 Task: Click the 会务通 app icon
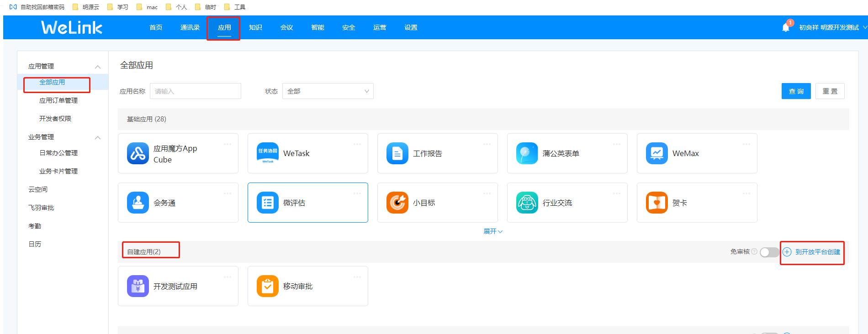coord(138,203)
